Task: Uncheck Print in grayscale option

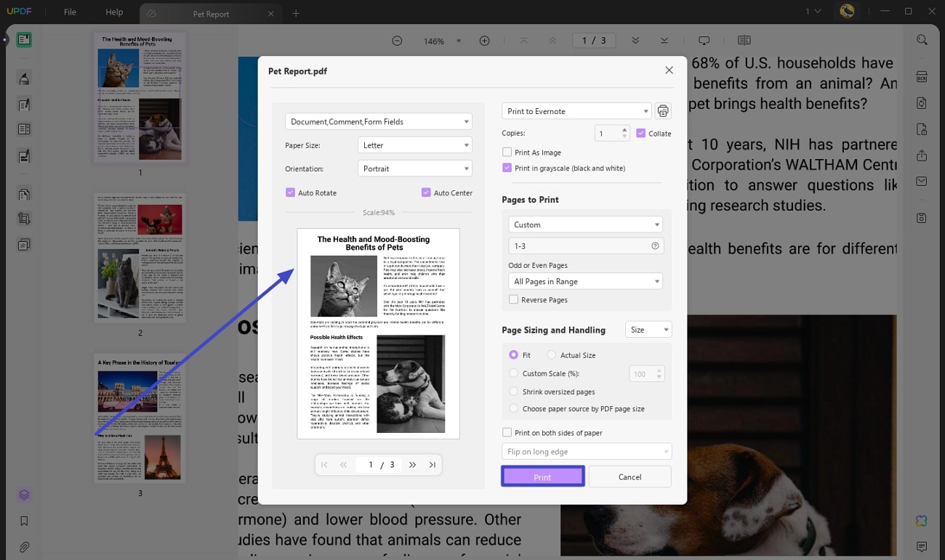Action: [507, 168]
